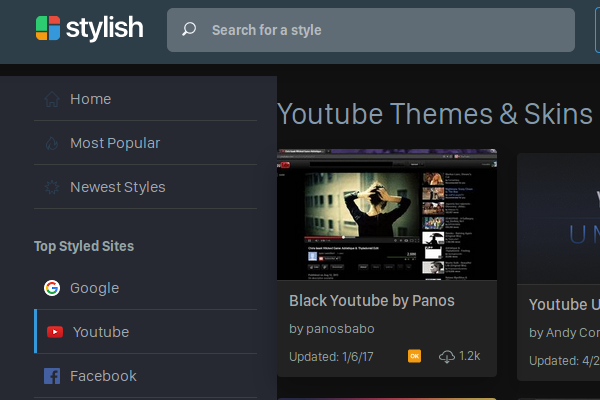Click the Stylish logo
The width and height of the screenshot is (600, 400).
[90, 28]
